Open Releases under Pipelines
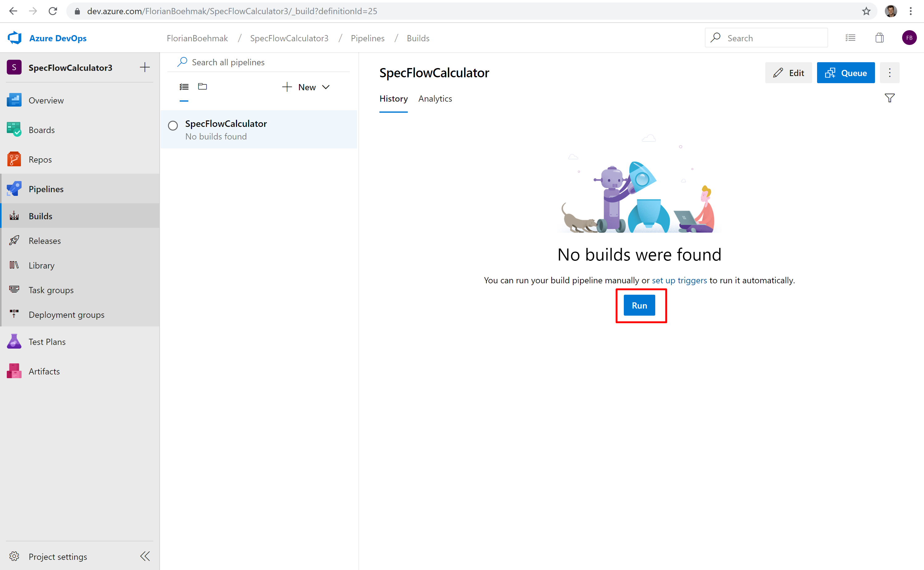This screenshot has height=570, width=924. pyautogui.click(x=44, y=241)
